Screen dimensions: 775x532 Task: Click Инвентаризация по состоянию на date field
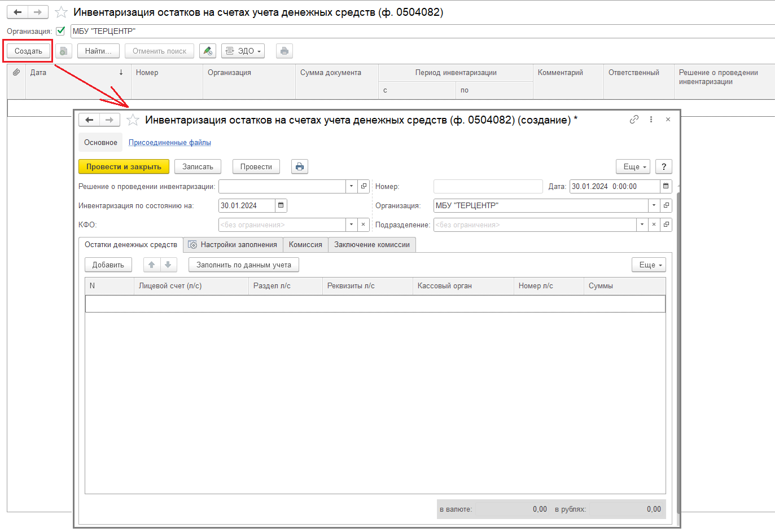(247, 205)
